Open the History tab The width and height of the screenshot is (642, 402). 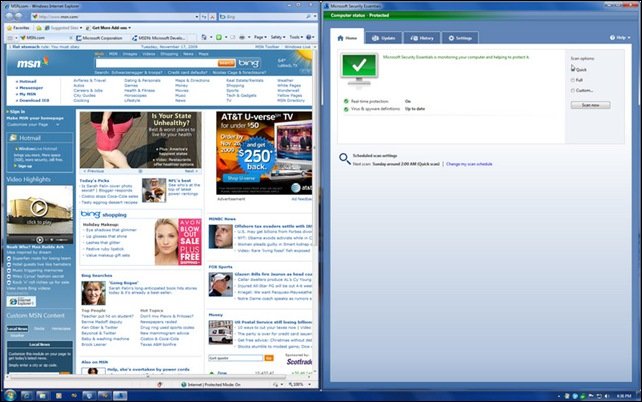(422, 38)
